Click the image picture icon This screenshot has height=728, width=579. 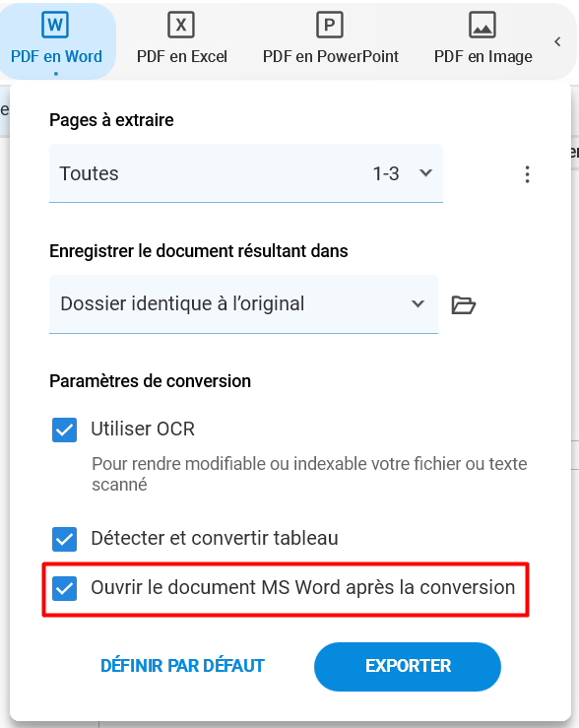[x=482, y=25]
